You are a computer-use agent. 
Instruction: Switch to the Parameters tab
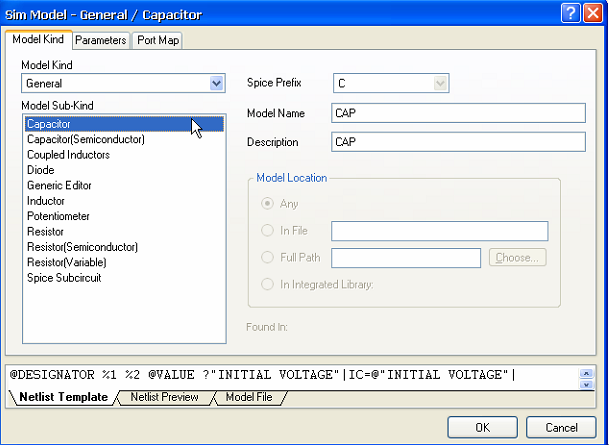101,40
